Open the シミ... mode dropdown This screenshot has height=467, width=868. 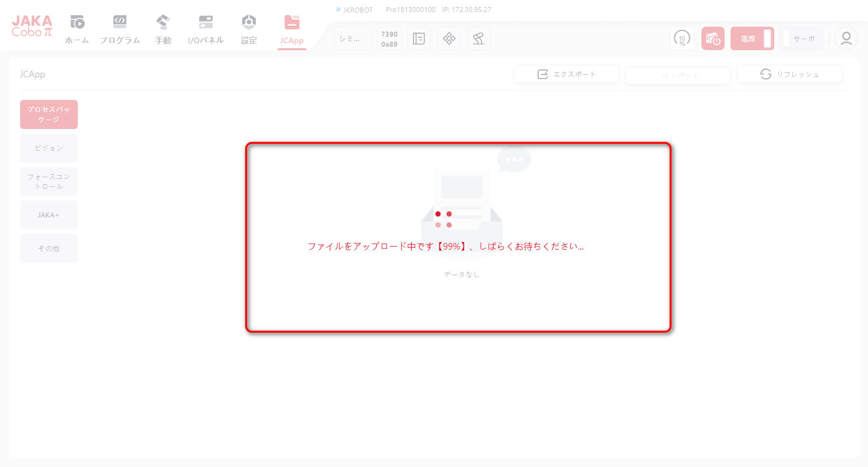(353, 39)
